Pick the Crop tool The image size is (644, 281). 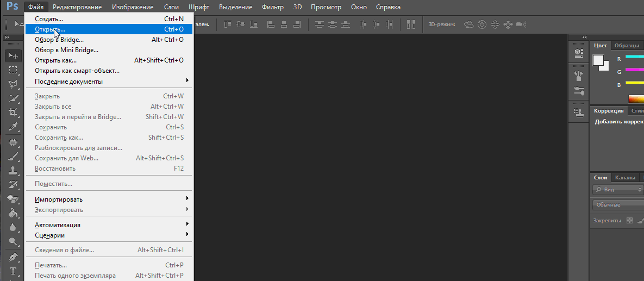point(13,113)
